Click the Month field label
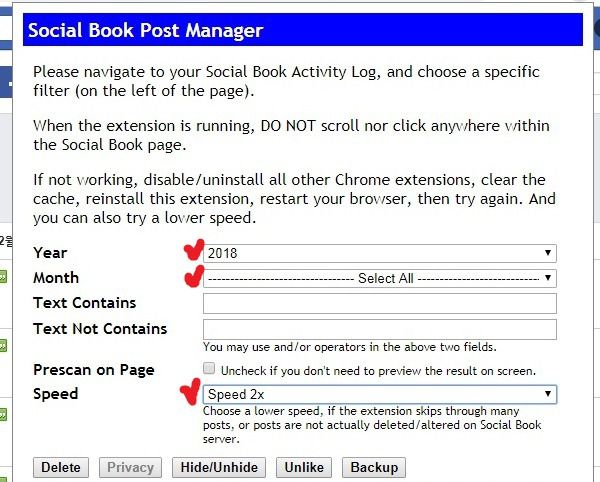600x482 pixels. pos(56,278)
